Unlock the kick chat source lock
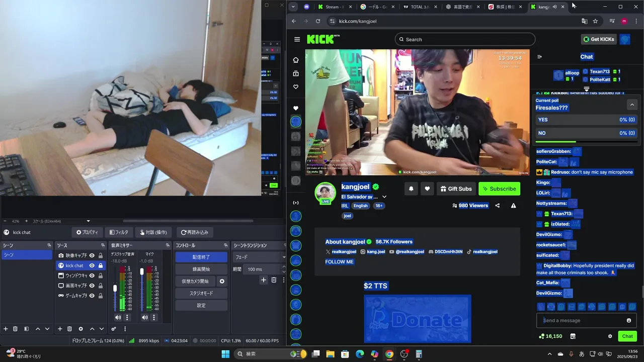Screen dimensions: 644x362 (101, 265)
